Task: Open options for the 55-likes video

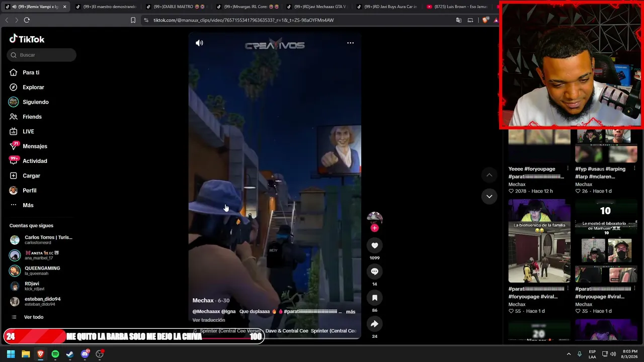Action: [x=568, y=289]
